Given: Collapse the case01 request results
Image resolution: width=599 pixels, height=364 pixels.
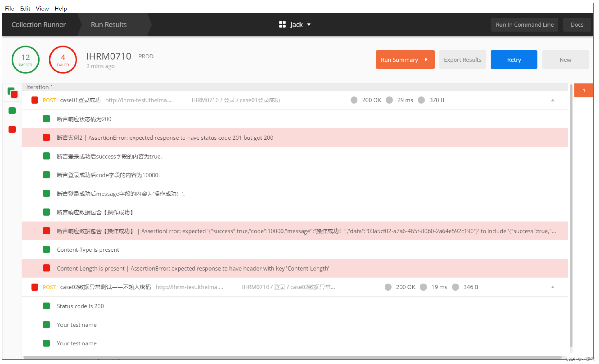Looking at the screenshot, I should (552, 100).
